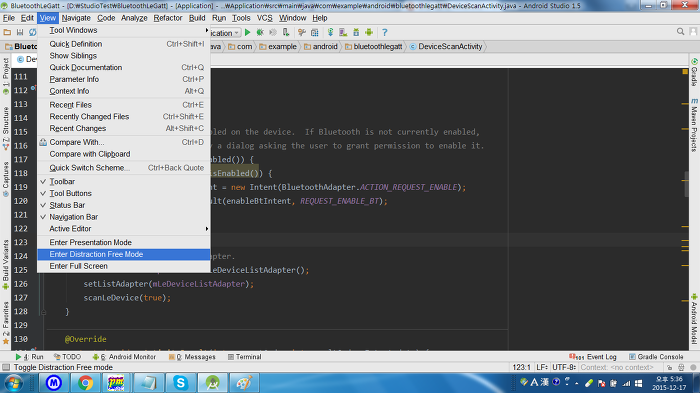The width and height of the screenshot is (700, 393).
Task: Start debugging with the bug icon
Action: tap(260, 32)
